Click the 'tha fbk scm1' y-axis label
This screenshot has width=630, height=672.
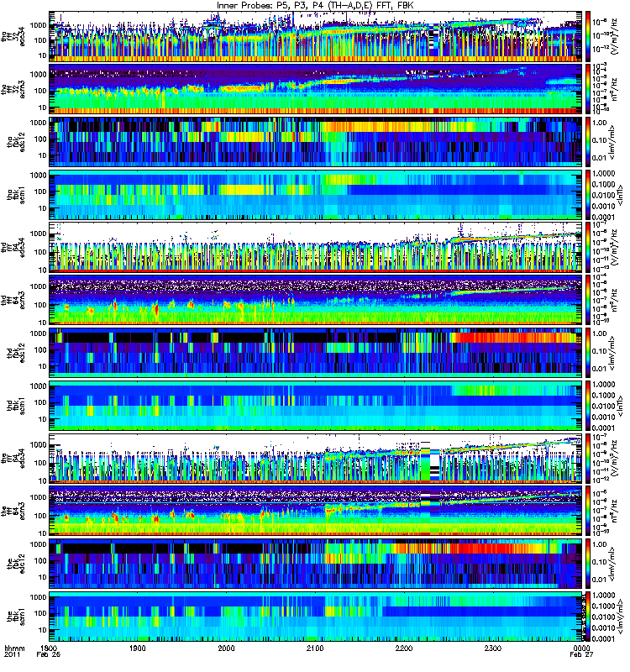(16, 195)
